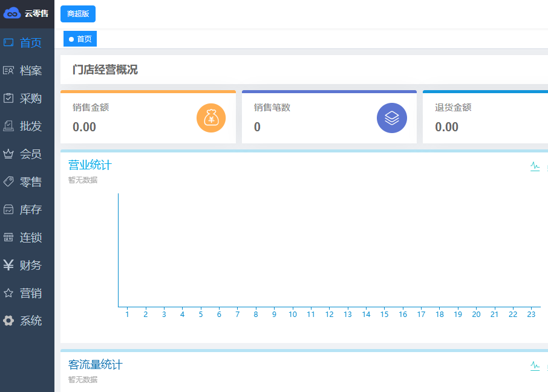This screenshot has height=392, width=548.
Task: Toggle line chart view for 客流量统计
Action: [x=535, y=366]
